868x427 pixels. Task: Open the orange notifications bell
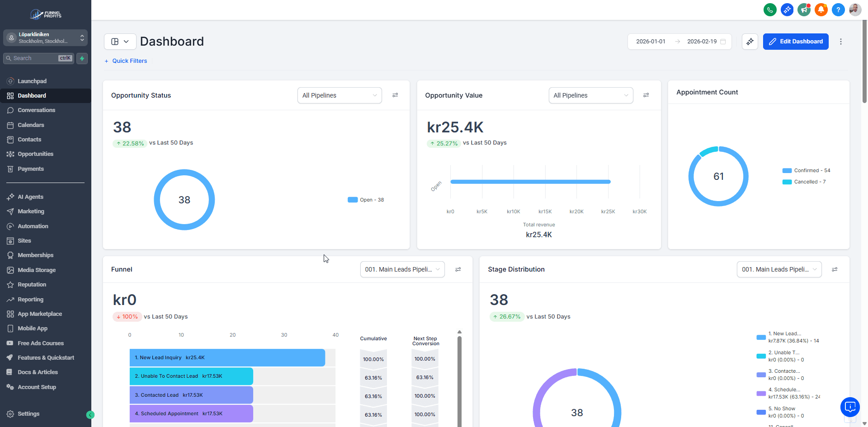tap(821, 9)
